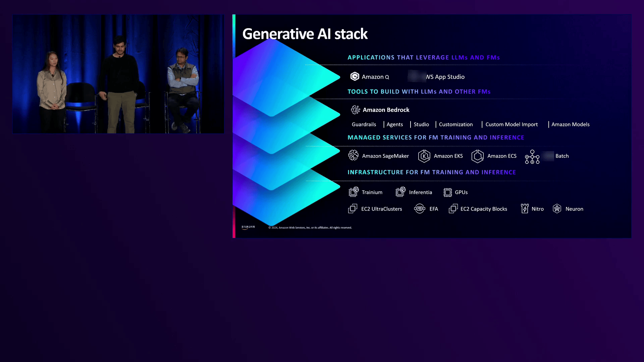The image size is (644, 362).
Task: Click the EFA icon
Action: point(420,208)
